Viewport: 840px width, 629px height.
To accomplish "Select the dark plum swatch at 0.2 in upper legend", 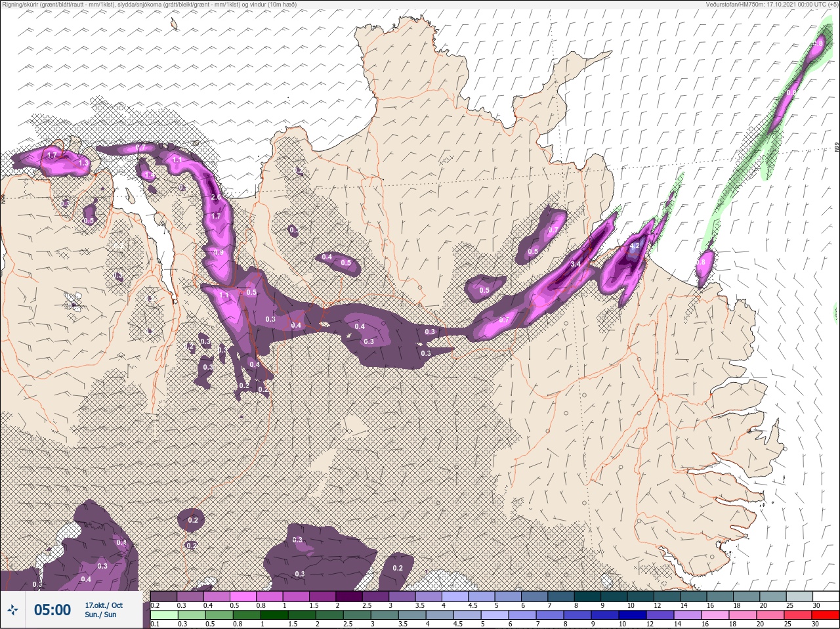I will click(x=163, y=597).
